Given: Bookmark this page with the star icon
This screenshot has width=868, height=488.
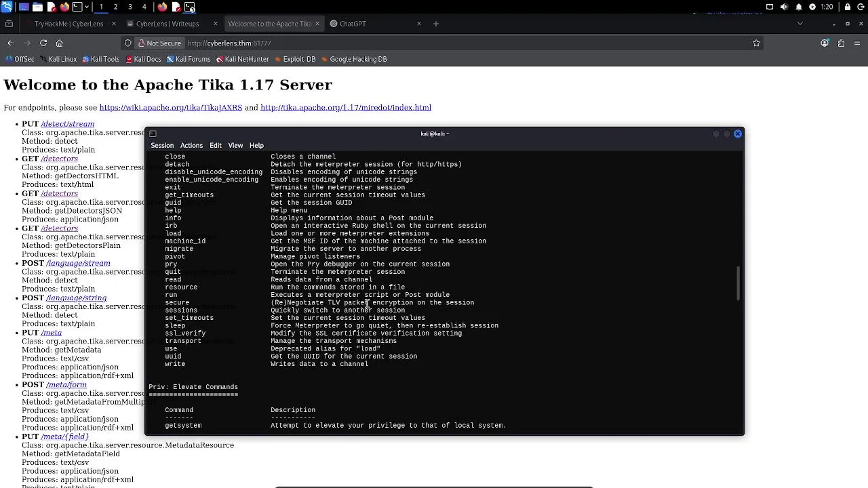Looking at the screenshot, I should tap(756, 43).
